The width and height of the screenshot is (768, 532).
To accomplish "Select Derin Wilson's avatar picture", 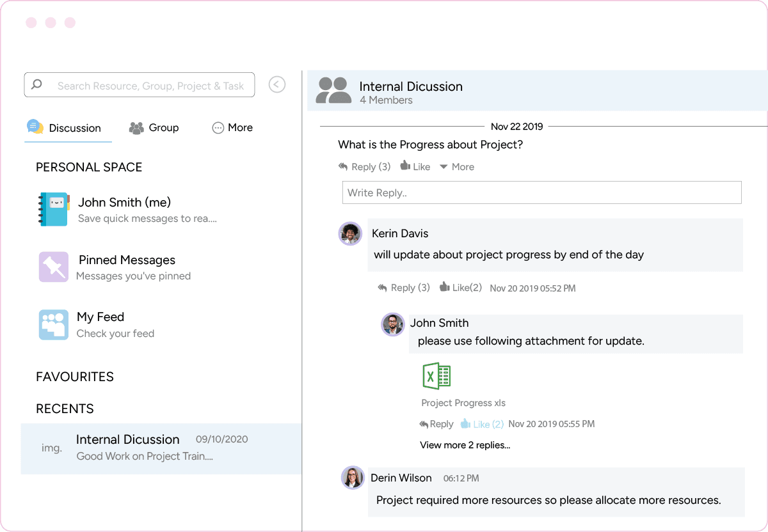I will point(353,478).
